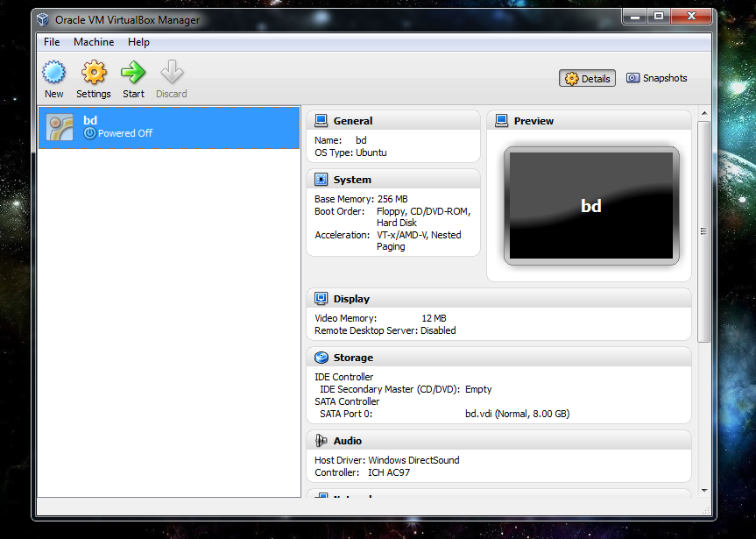This screenshot has height=539, width=756.
Task: Click bd.vdi (Normal, 8.00 GB) text
Action: pyautogui.click(x=518, y=414)
